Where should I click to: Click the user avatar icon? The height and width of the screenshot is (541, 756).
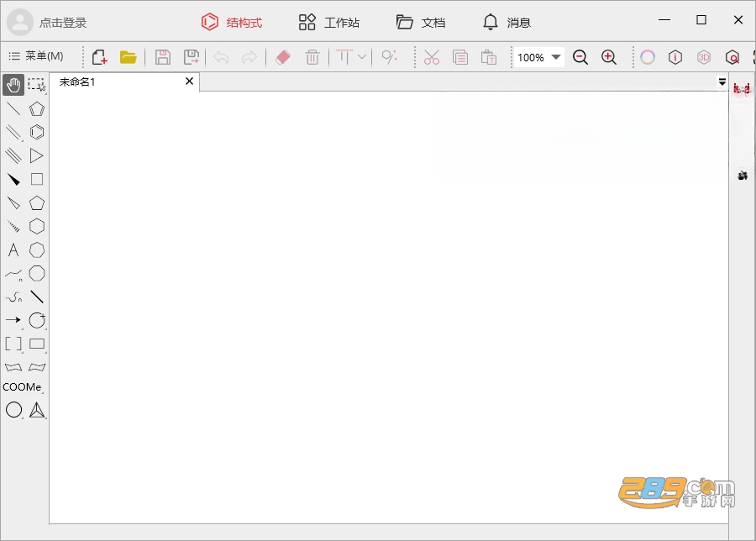pyautogui.click(x=20, y=22)
